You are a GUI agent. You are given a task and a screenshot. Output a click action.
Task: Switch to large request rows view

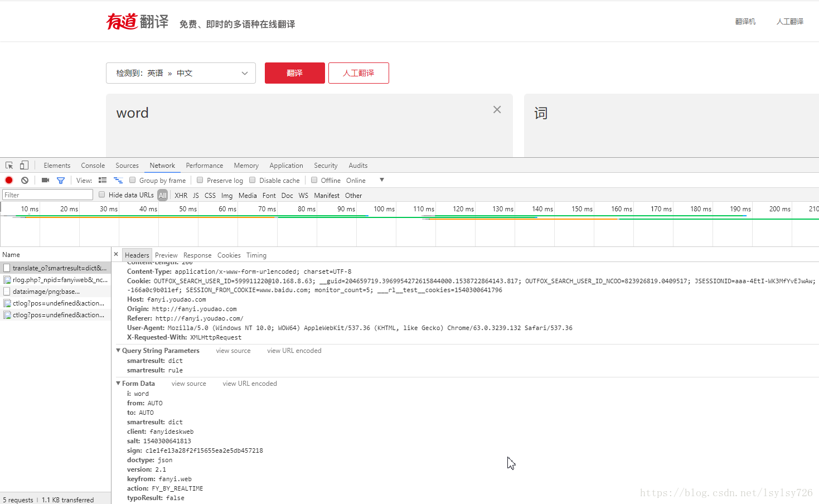pyautogui.click(x=103, y=180)
